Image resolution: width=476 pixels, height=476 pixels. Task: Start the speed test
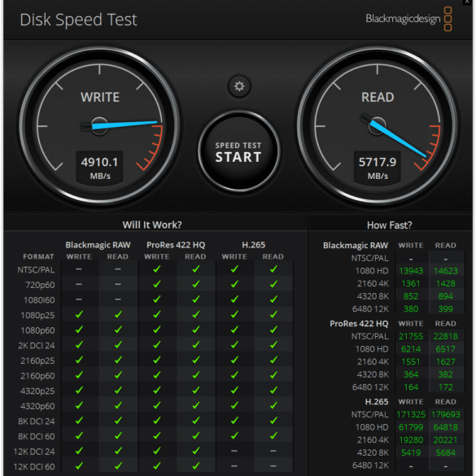(238, 151)
